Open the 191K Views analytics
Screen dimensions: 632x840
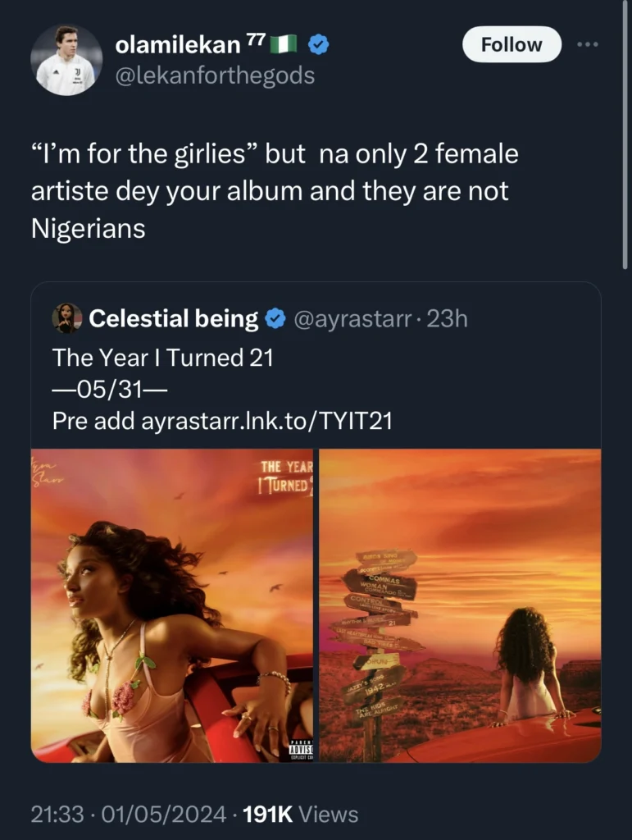[300, 815]
